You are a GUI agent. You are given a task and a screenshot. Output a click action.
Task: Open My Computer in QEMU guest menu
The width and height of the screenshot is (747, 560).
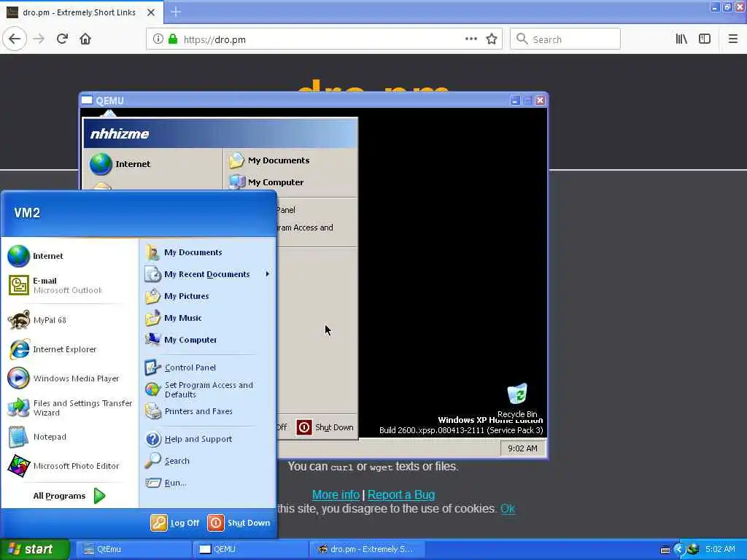pyautogui.click(x=267, y=182)
